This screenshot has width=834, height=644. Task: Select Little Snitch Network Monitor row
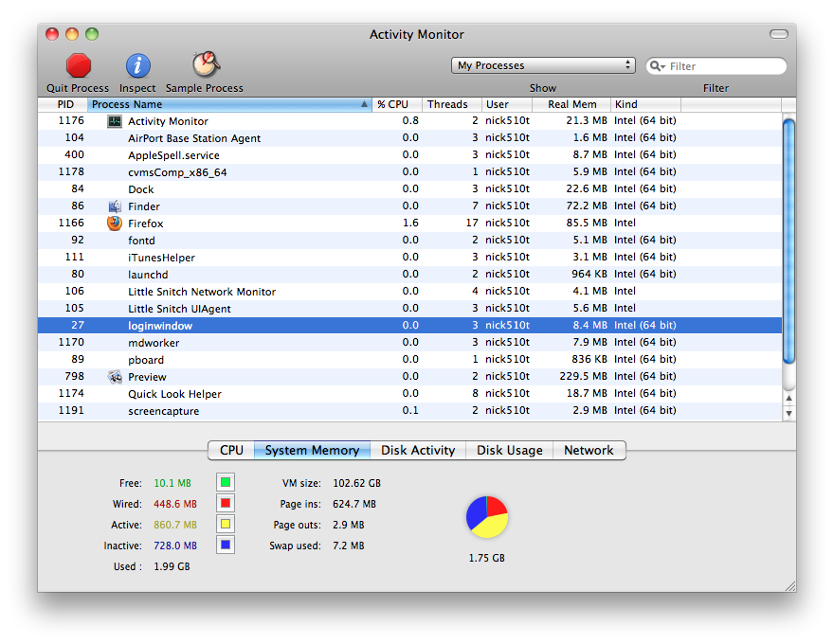click(x=409, y=291)
